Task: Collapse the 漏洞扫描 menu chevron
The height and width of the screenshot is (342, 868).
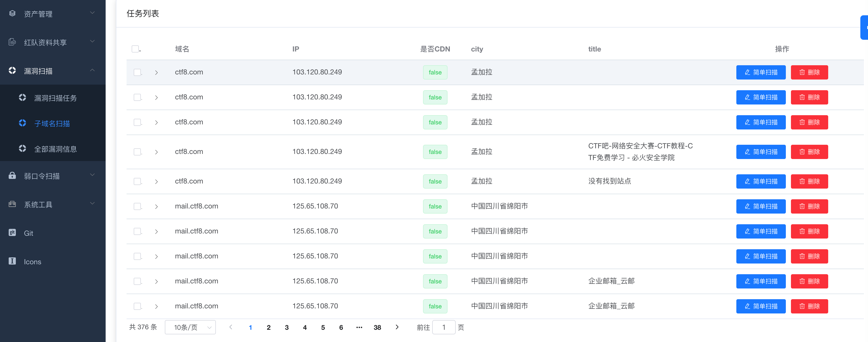Action: [92, 70]
